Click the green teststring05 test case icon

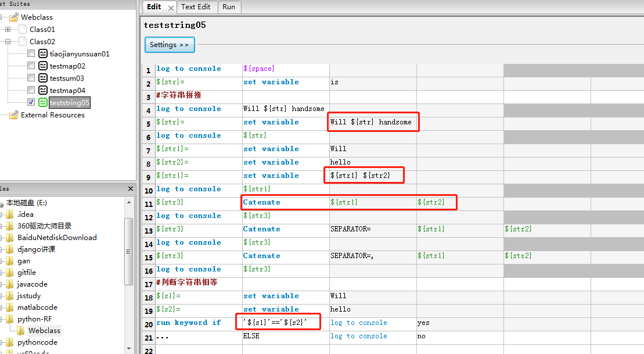pos(43,102)
